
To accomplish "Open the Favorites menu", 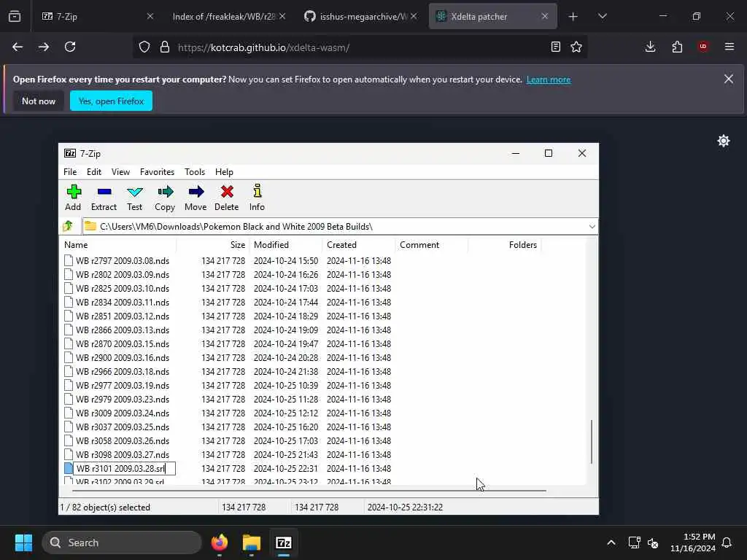I will click(158, 172).
